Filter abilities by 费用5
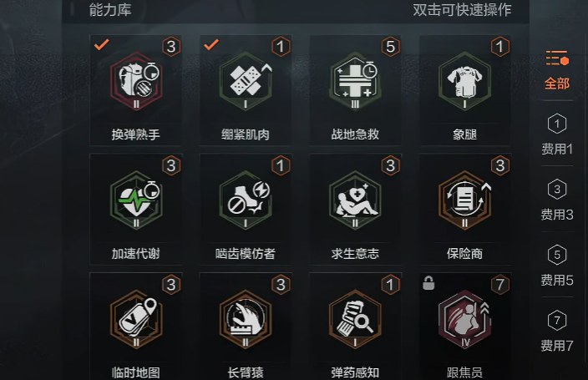588x380 pixels. (x=557, y=266)
